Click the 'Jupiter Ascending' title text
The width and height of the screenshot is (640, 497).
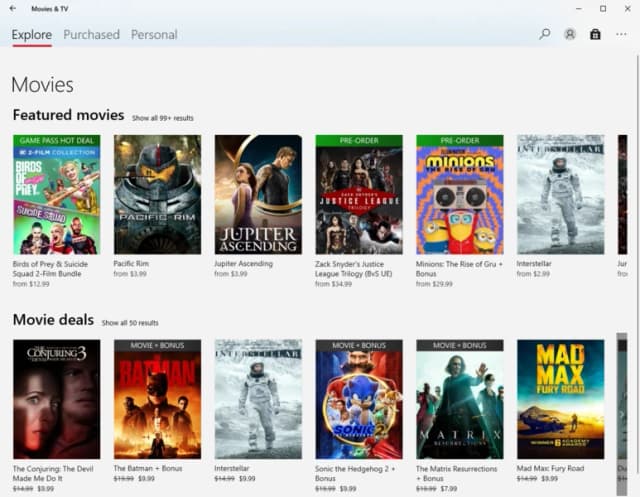tap(244, 264)
